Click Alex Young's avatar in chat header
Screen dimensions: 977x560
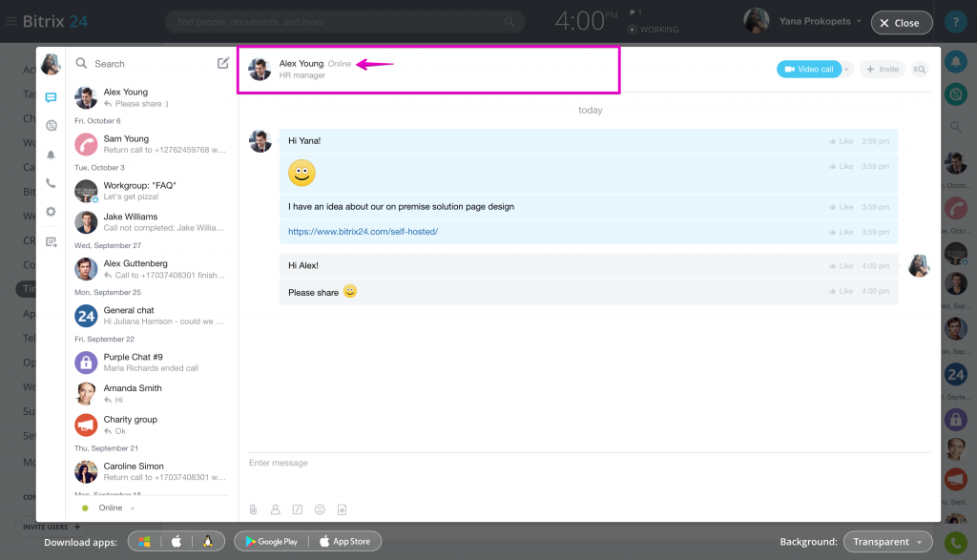[260, 69]
